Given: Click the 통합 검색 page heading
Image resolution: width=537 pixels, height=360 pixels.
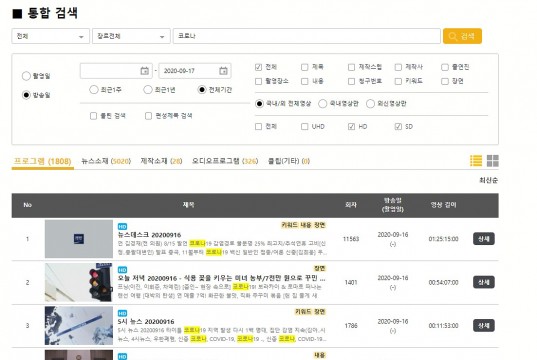Looking at the screenshot, I should pyautogui.click(x=52, y=13).
